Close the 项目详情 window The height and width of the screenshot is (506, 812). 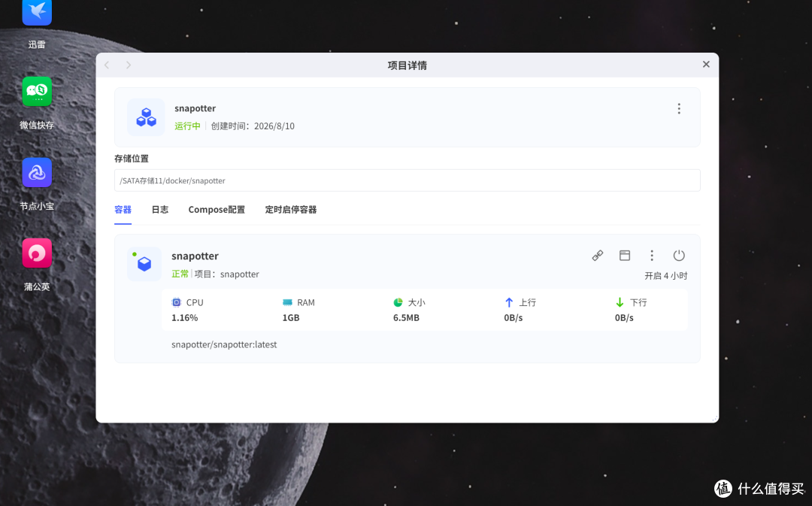pyautogui.click(x=706, y=64)
